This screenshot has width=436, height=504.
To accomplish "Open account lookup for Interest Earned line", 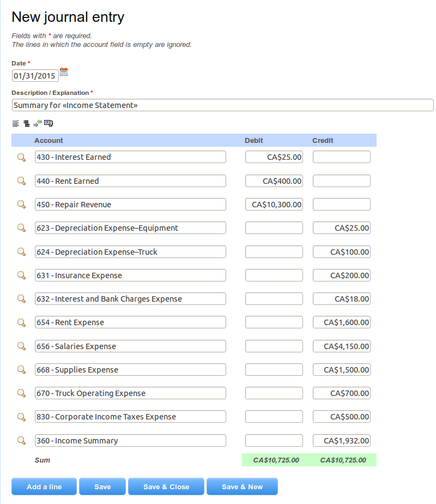I will (21, 157).
